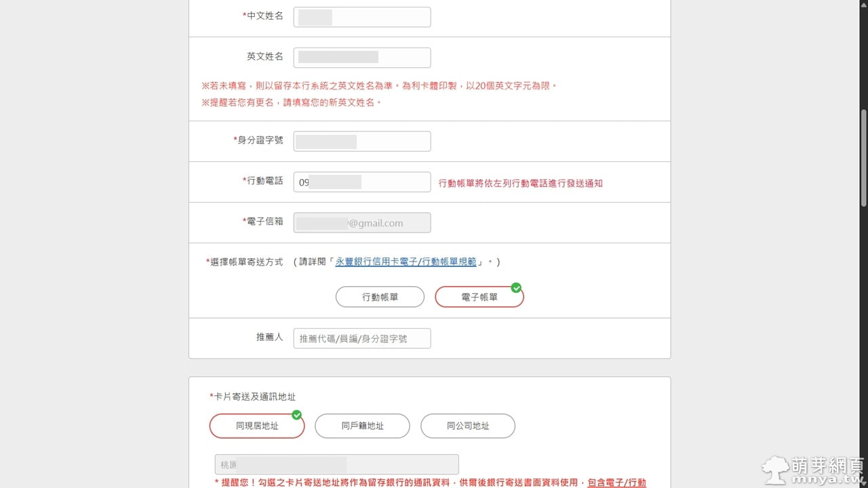
Task: Select 行動帳單 as statement delivery method
Action: tap(380, 297)
